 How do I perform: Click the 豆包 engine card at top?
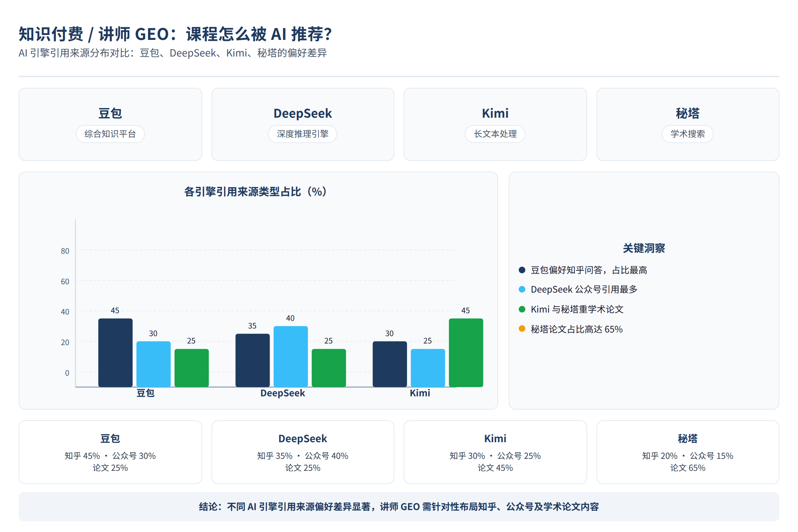110,124
